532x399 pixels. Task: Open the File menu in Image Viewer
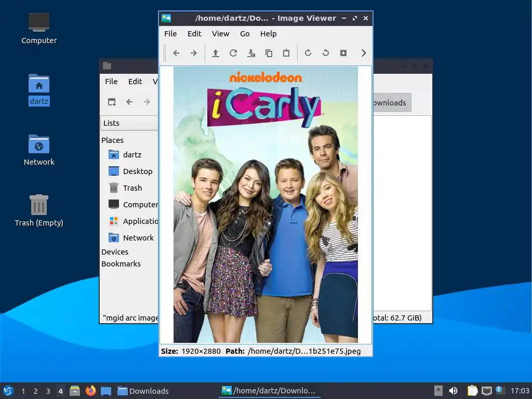point(170,34)
